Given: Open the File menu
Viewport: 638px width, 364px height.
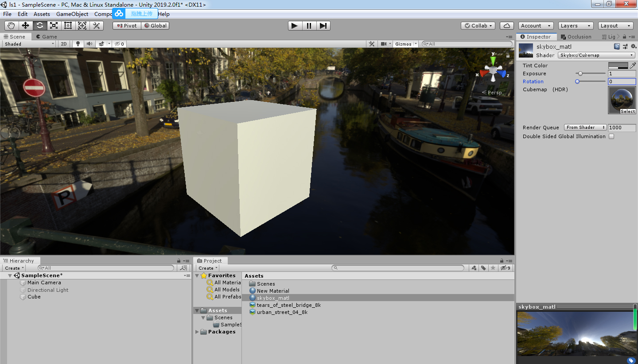Looking at the screenshot, I should [x=8, y=14].
